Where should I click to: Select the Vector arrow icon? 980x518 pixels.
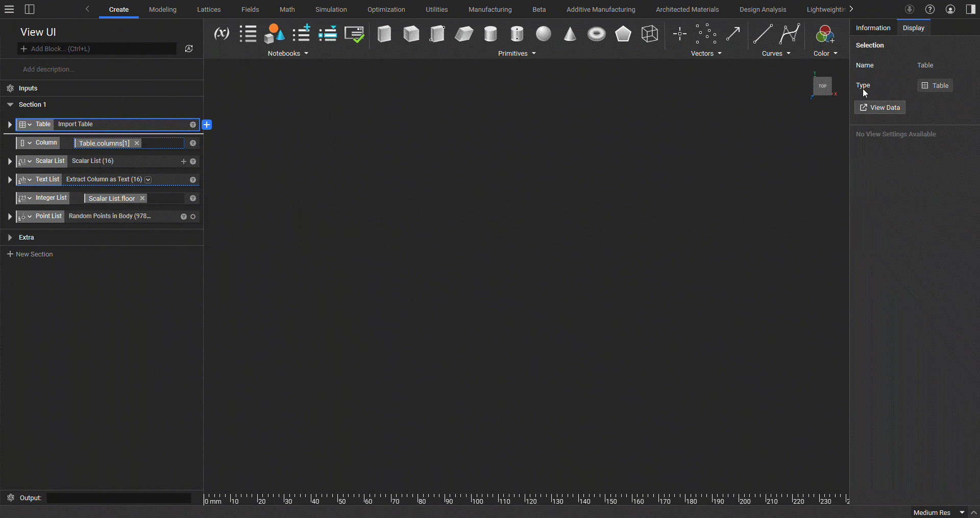733,34
